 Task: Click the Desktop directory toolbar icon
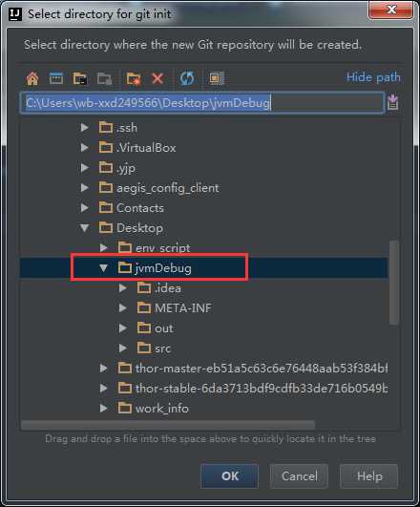pyautogui.click(x=56, y=78)
